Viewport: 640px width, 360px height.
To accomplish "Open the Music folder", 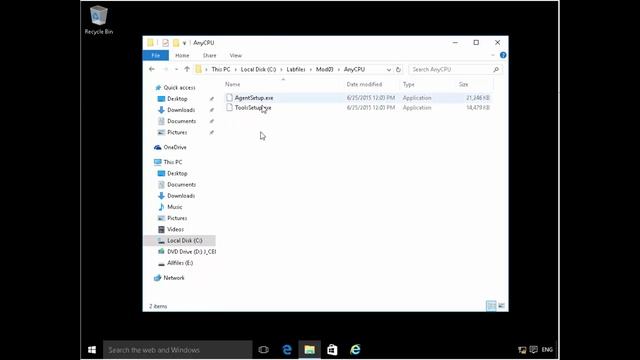I will (175, 207).
